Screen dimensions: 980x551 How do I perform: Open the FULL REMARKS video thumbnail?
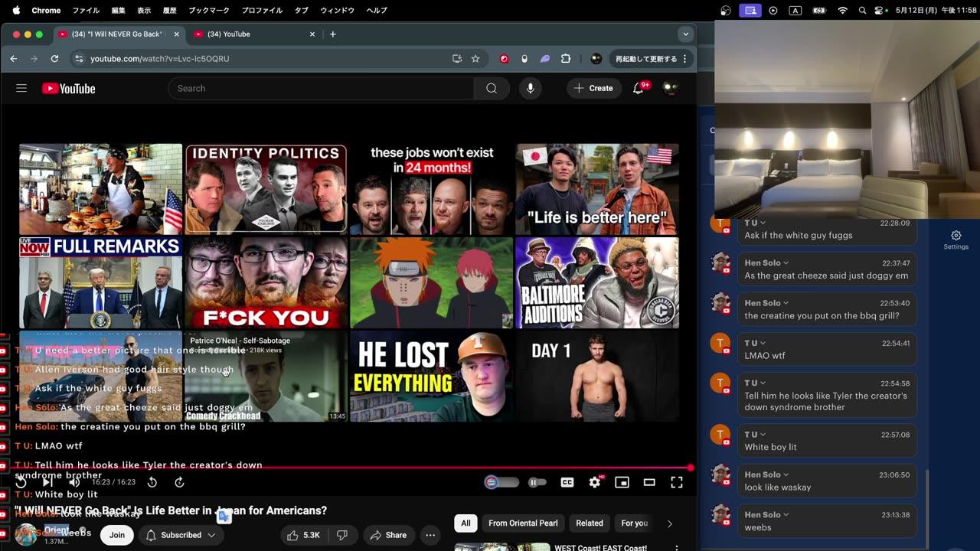click(101, 283)
